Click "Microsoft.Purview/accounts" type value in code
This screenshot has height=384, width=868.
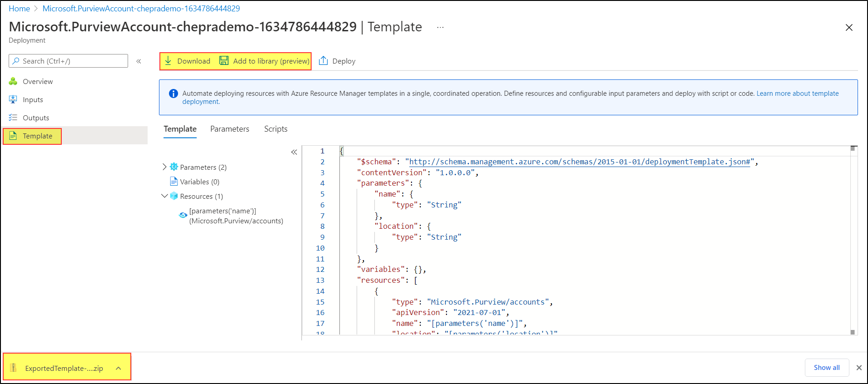[x=488, y=302]
